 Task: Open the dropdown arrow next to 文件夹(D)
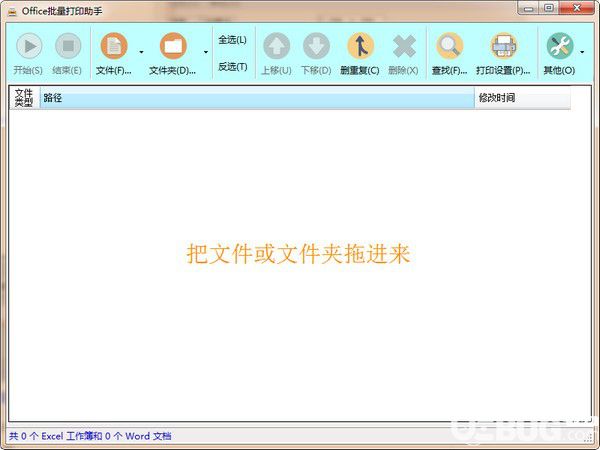[206, 52]
